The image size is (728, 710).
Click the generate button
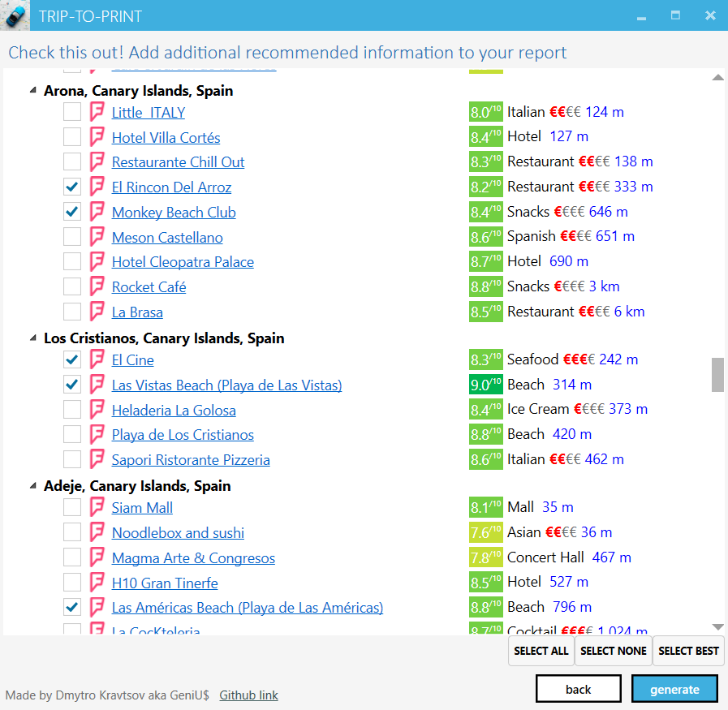674,689
